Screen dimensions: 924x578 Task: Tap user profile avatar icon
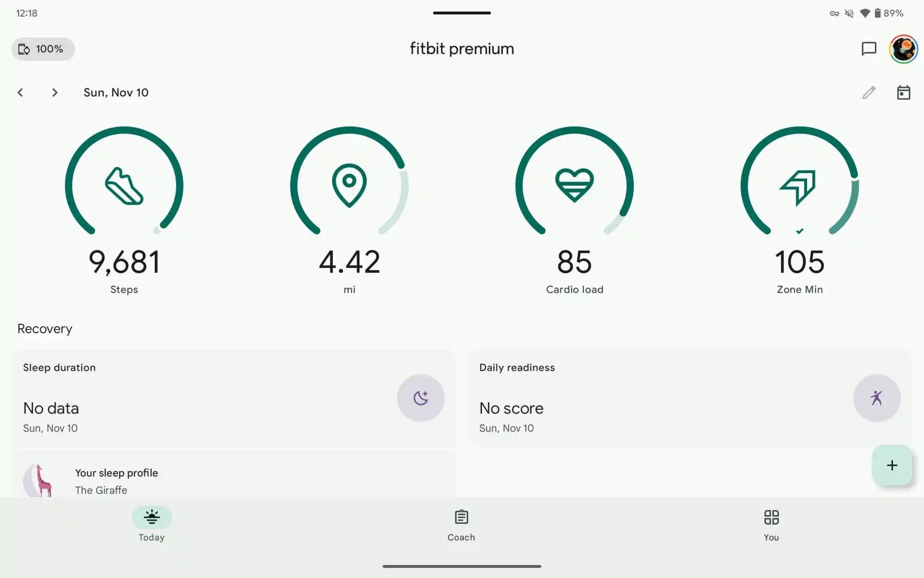point(903,48)
